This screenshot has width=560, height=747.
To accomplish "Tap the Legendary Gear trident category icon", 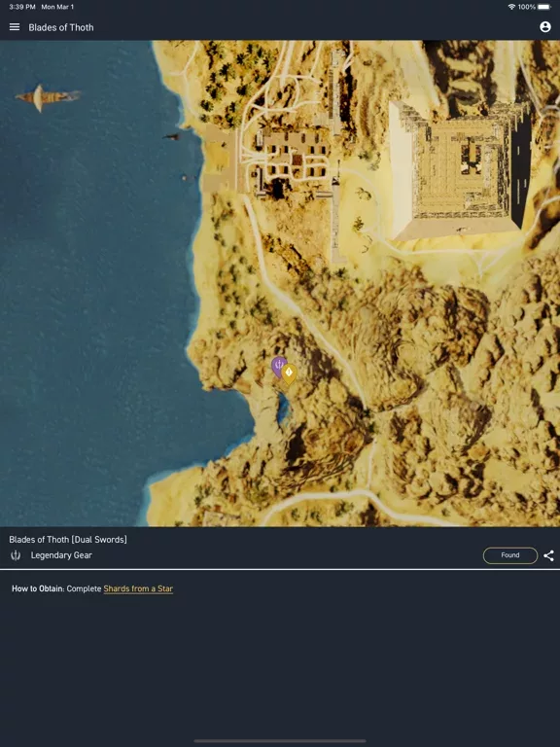I will (x=16, y=555).
